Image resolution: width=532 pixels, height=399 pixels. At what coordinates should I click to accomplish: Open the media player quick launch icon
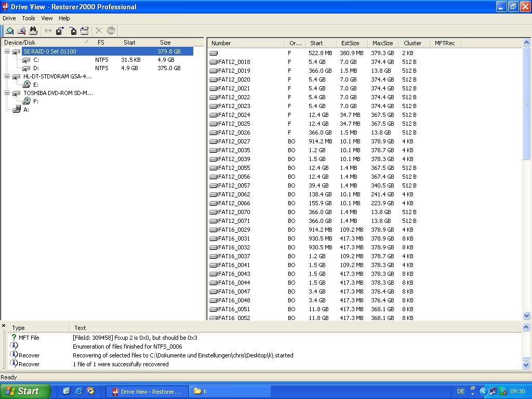tap(90, 391)
